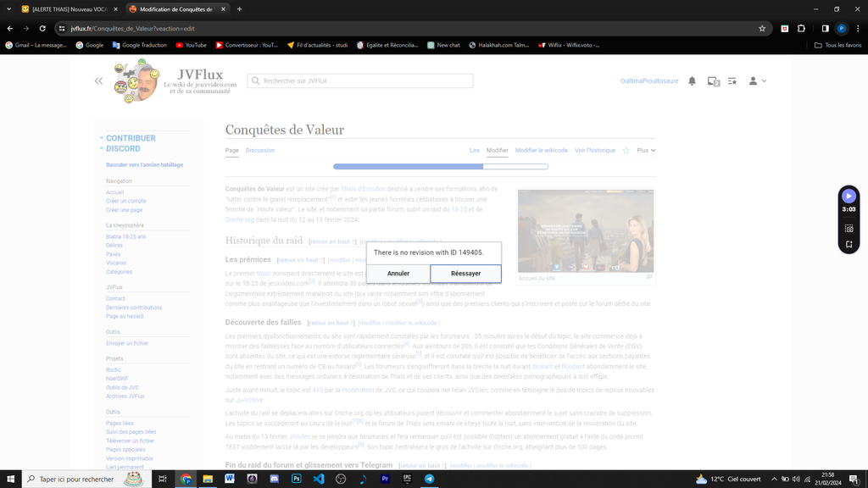Click the add bookmark icon in widget

pos(849,245)
